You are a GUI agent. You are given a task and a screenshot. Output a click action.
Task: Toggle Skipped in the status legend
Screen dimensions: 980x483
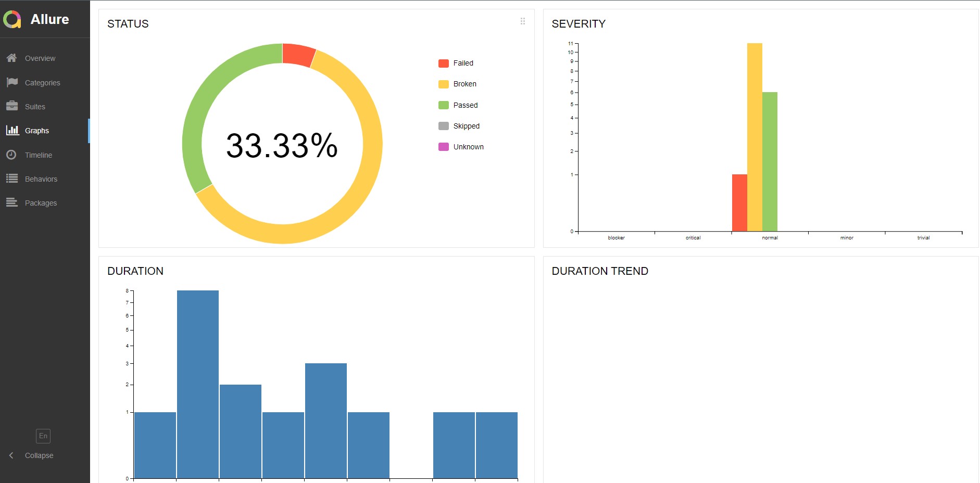tap(461, 125)
